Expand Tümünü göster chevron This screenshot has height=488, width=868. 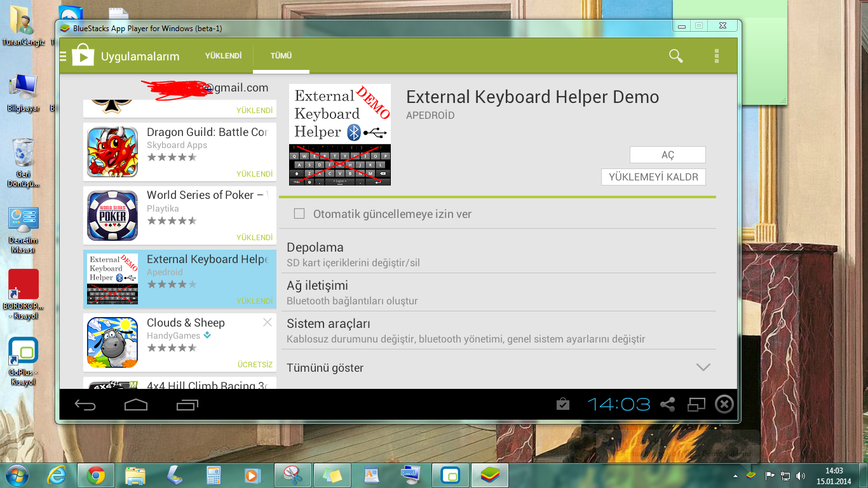click(703, 367)
